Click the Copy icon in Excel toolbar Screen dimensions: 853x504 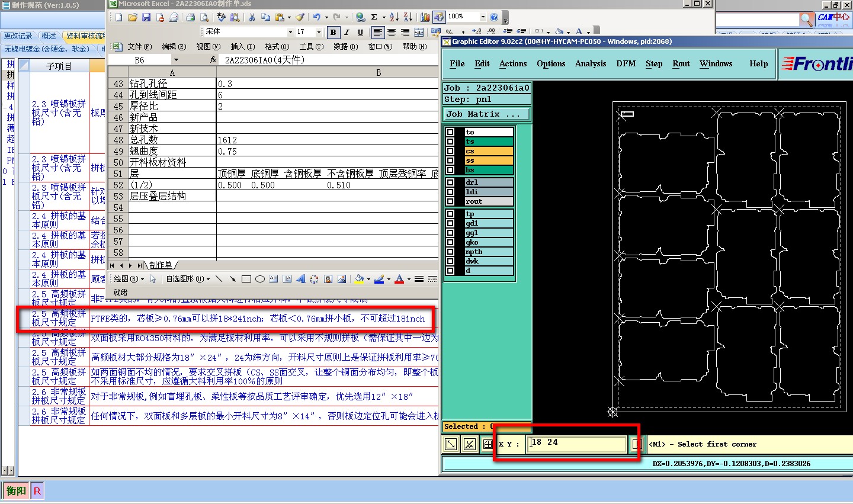pyautogui.click(x=265, y=18)
